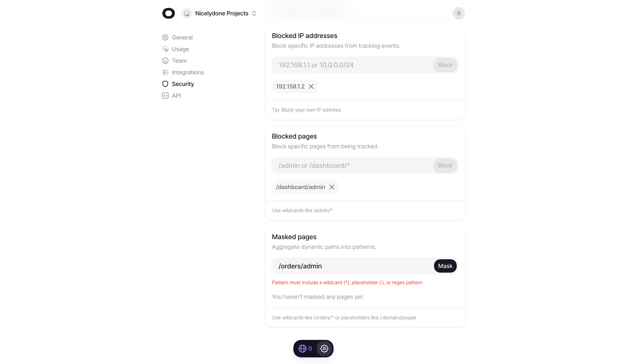Focus the blocked IP address input field
This screenshot has height=364, width=627.
pos(352,65)
